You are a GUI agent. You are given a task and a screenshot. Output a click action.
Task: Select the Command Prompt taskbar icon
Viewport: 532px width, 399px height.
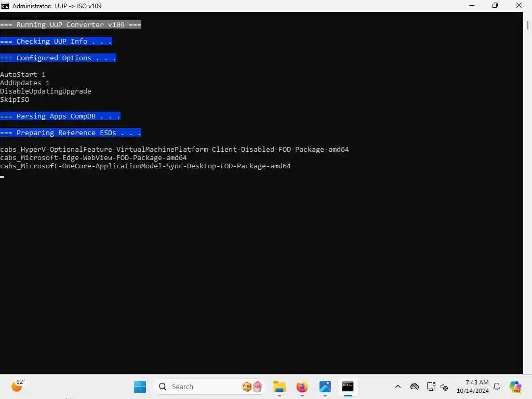[348, 387]
